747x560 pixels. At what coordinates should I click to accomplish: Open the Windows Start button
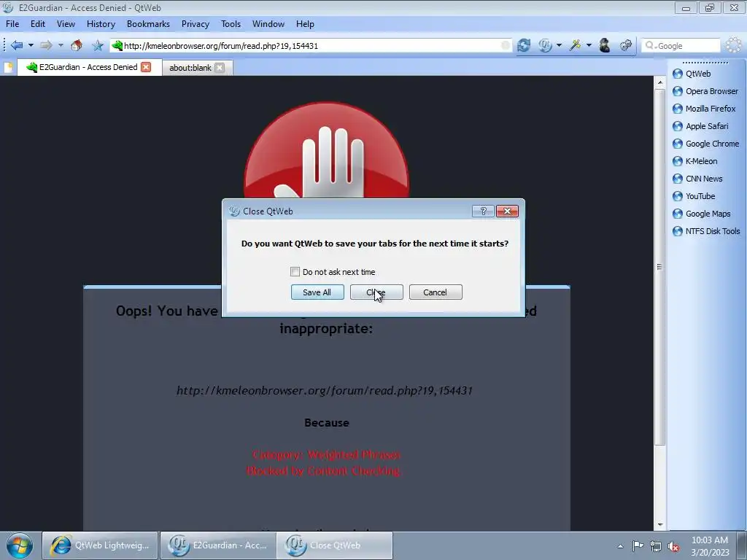[20, 545]
